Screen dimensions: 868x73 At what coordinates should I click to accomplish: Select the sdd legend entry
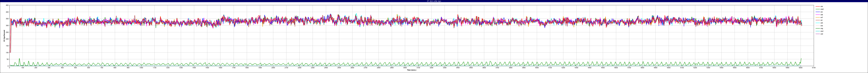pos(819,33)
